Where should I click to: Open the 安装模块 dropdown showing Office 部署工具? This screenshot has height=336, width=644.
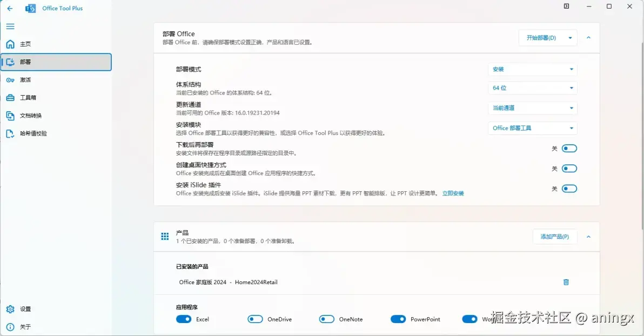pos(532,128)
